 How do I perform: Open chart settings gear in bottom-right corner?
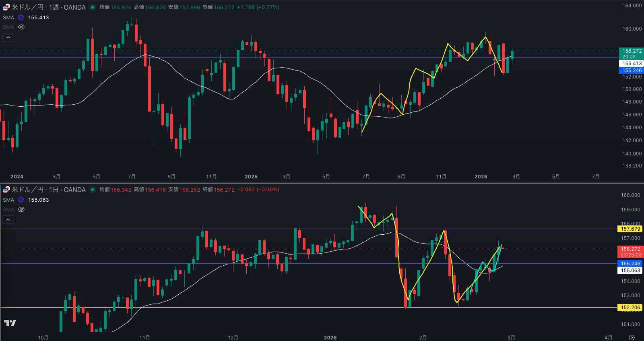(x=632, y=337)
